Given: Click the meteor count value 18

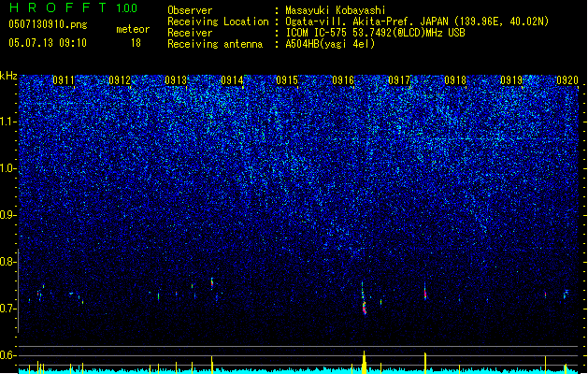Looking at the screenshot, I should click(136, 43).
